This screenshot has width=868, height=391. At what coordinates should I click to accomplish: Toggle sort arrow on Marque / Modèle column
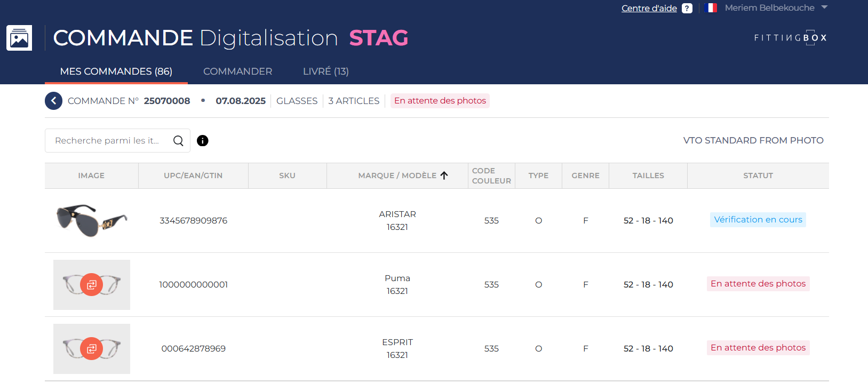point(444,175)
